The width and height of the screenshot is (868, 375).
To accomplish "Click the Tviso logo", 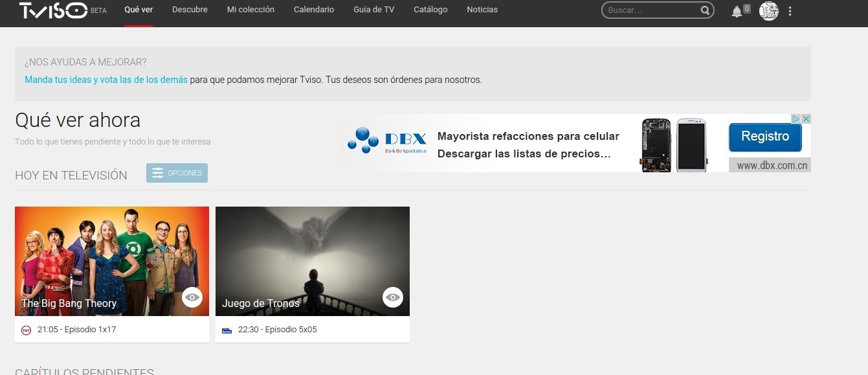I will click(53, 10).
